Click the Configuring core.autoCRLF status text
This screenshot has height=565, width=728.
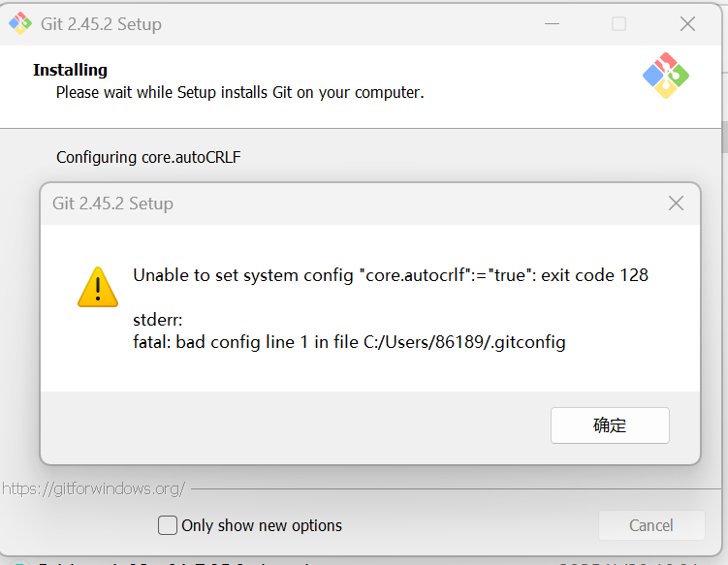pos(148,157)
